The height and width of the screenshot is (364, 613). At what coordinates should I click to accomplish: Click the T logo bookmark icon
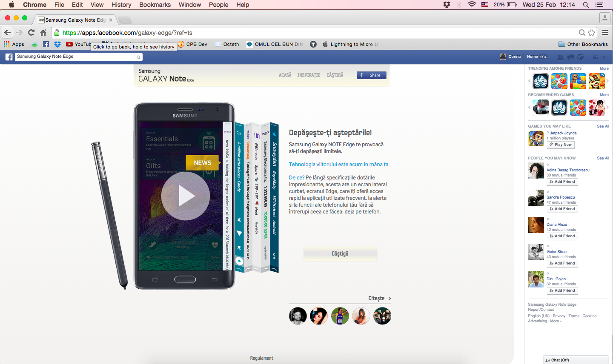pos(313,44)
